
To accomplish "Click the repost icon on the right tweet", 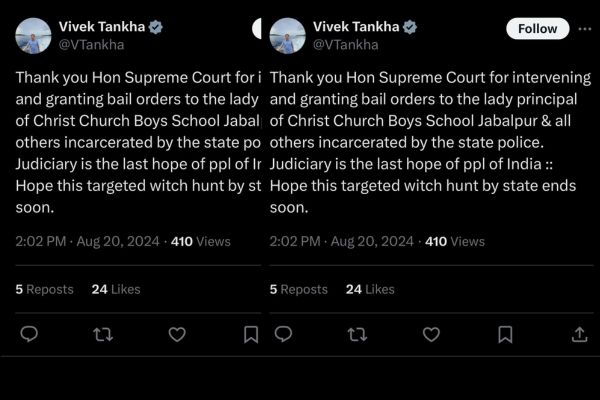I will [358, 335].
